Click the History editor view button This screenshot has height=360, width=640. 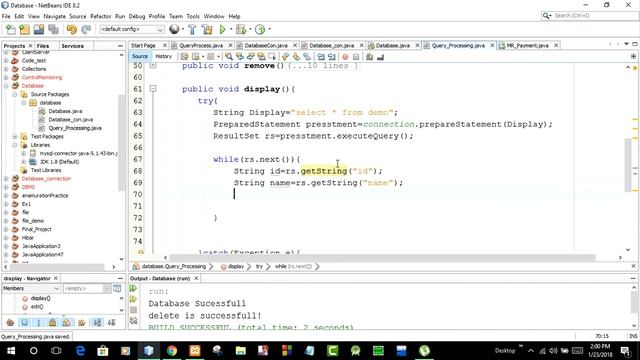point(163,56)
